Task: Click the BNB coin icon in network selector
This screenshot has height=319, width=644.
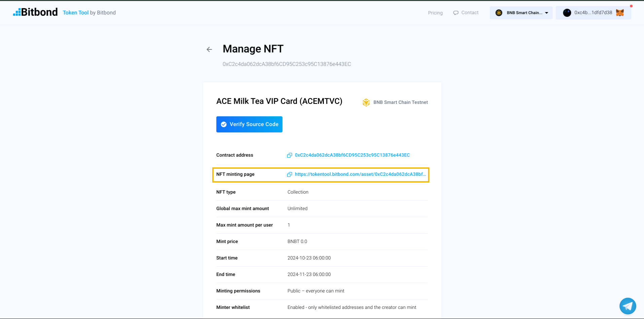Action: 499,12
